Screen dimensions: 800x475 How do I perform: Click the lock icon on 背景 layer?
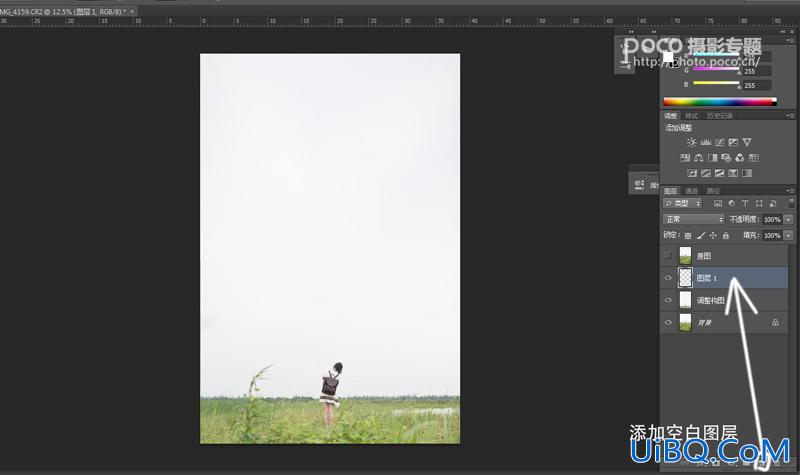pos(776,322)
